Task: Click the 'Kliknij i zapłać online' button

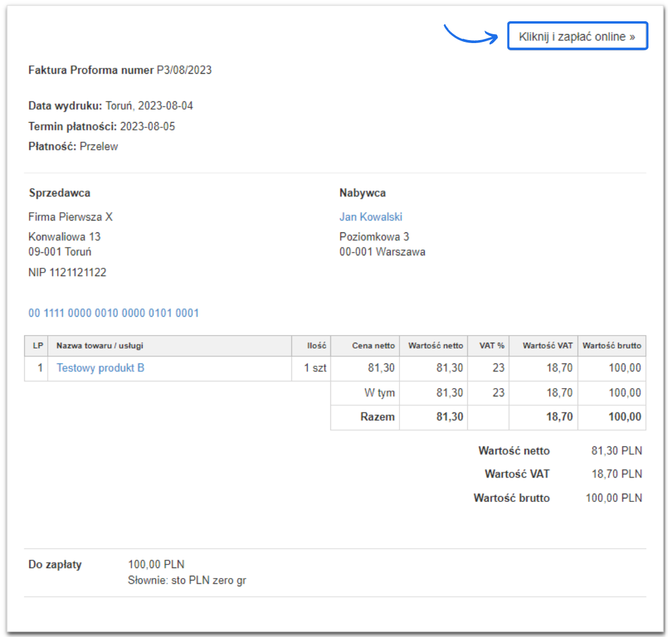Action: click(577, 37)
